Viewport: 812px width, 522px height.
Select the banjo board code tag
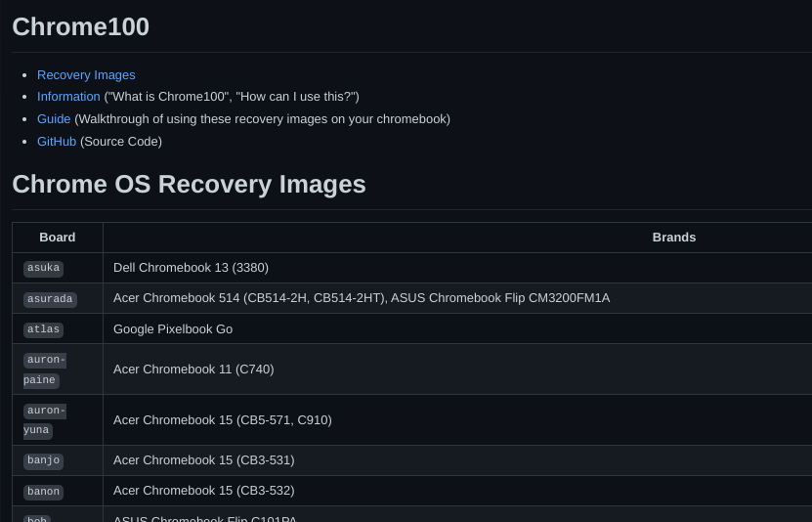click(44, 460)
